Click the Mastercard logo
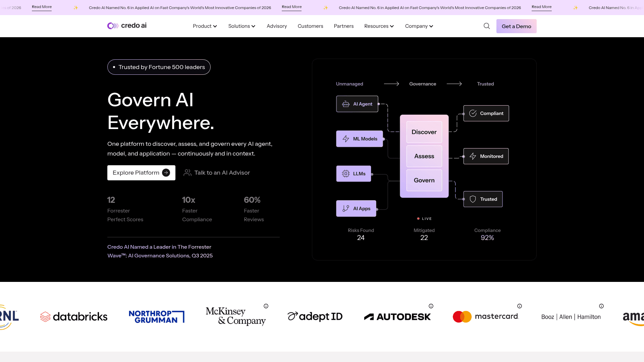 tap(486, 317)
